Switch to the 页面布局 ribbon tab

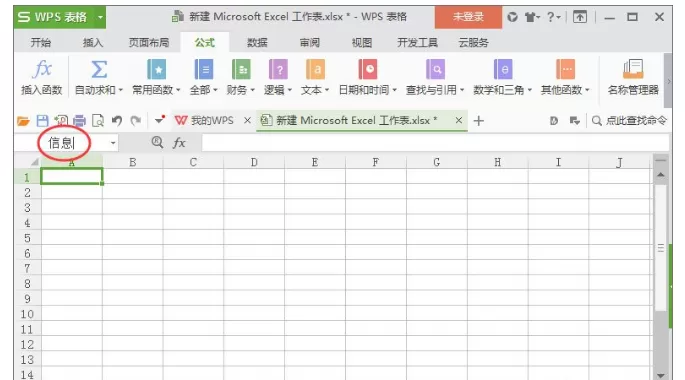(149, 42)
